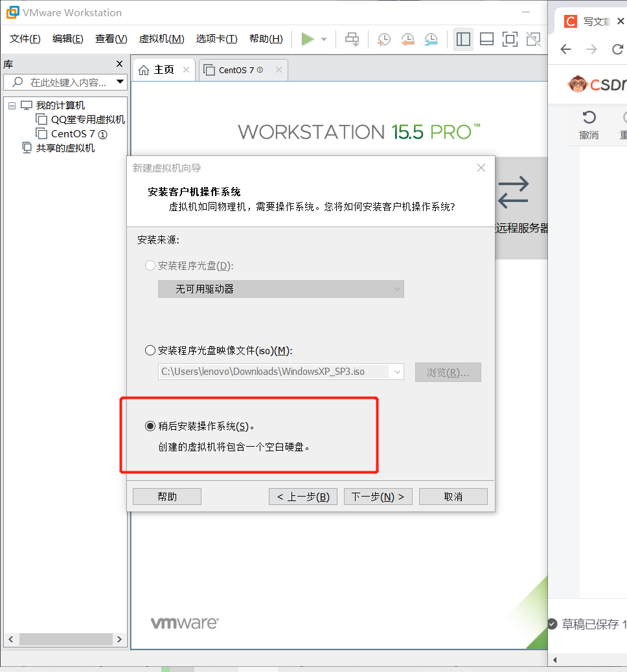
Task: Close the 新建虚拟机向导 dialog
Action: (x=481, y=168)
